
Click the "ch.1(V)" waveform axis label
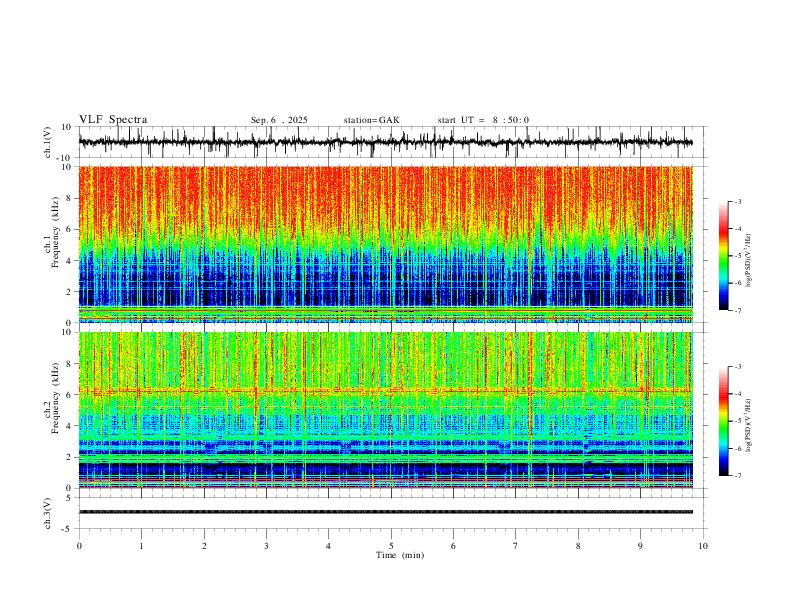coord(47,142)
